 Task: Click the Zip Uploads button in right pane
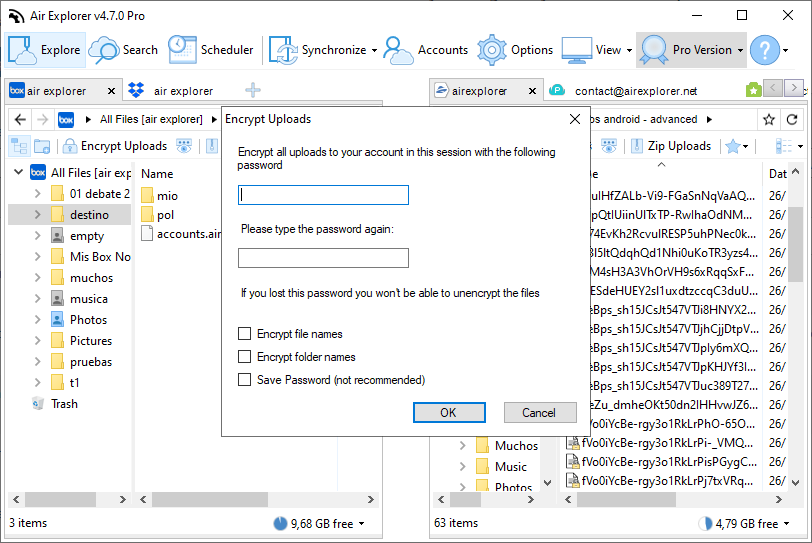[x=671, y=146]
